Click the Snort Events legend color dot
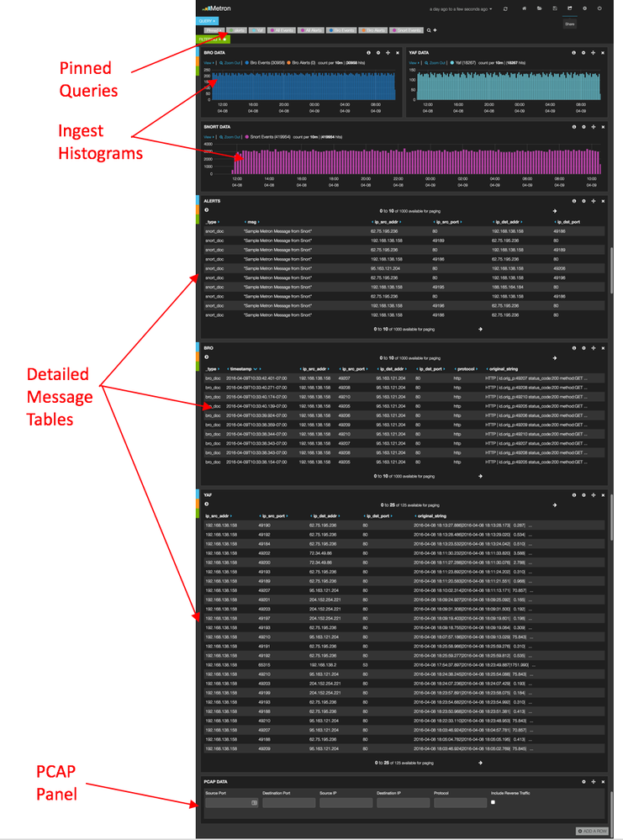The image size is (623, 840). click(247, 136)
